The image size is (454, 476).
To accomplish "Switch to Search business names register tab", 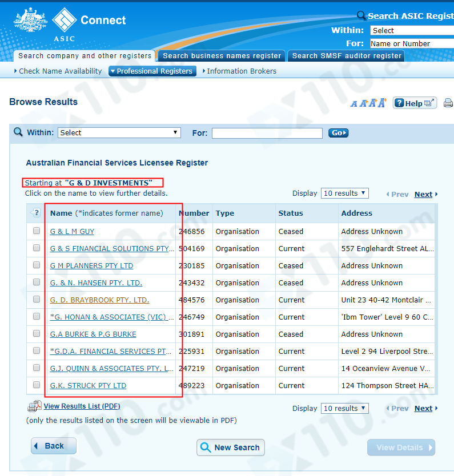I will [222, 56].
